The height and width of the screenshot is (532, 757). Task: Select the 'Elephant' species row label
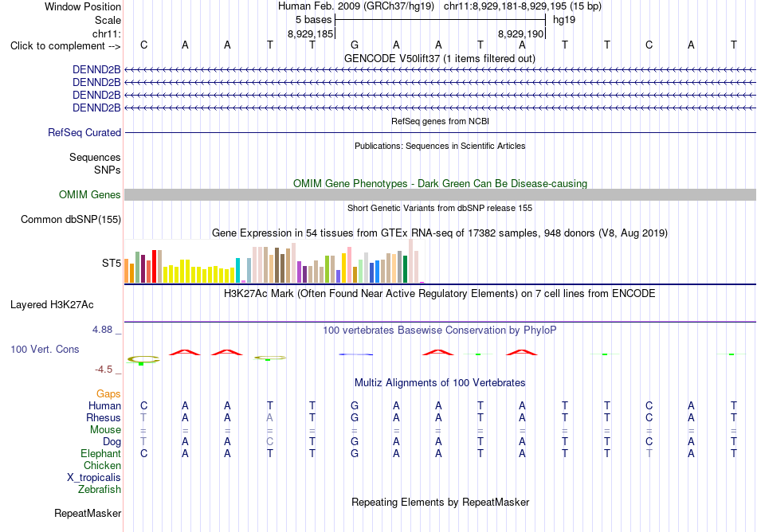[100, 453]
